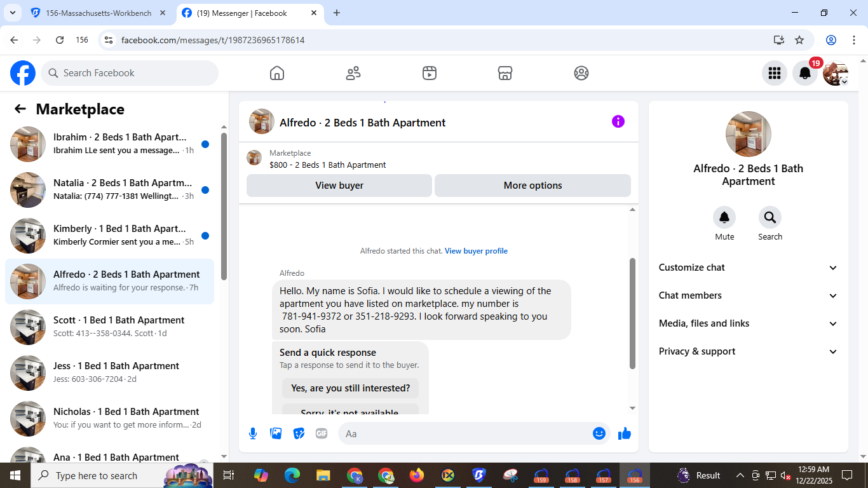Click the chat messages scrollbar
The height and width of the screenshot is (488, 868).
click(x=632, y=313)
